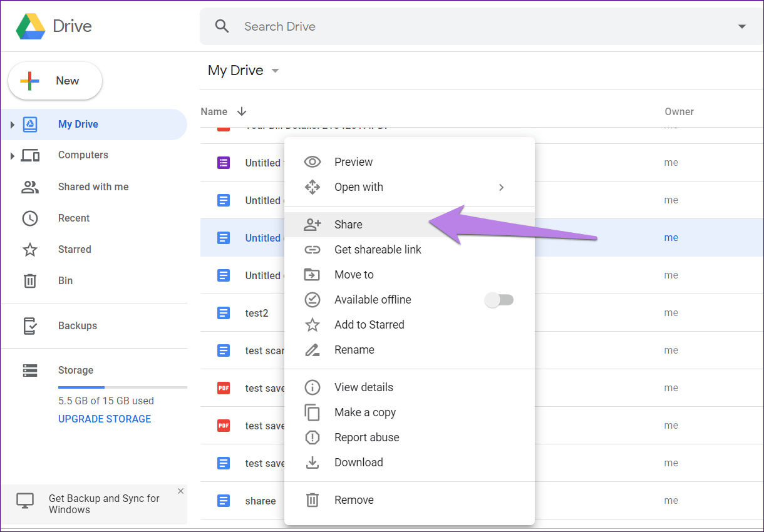Image resolution: width=764 pixels, height=532 pixels.
Task: Choose Remove in context menu
Action: pos(410,500)
